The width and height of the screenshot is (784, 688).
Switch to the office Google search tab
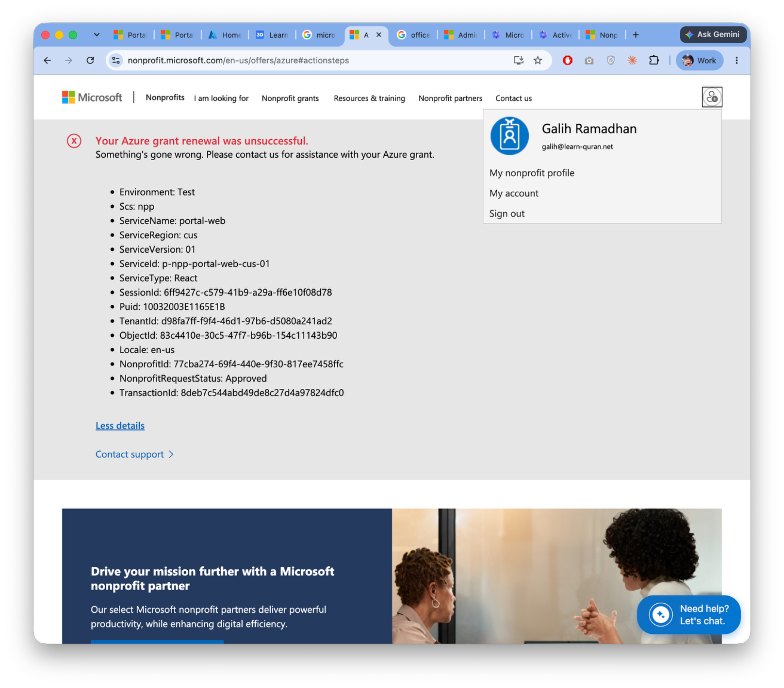point(413,35)
